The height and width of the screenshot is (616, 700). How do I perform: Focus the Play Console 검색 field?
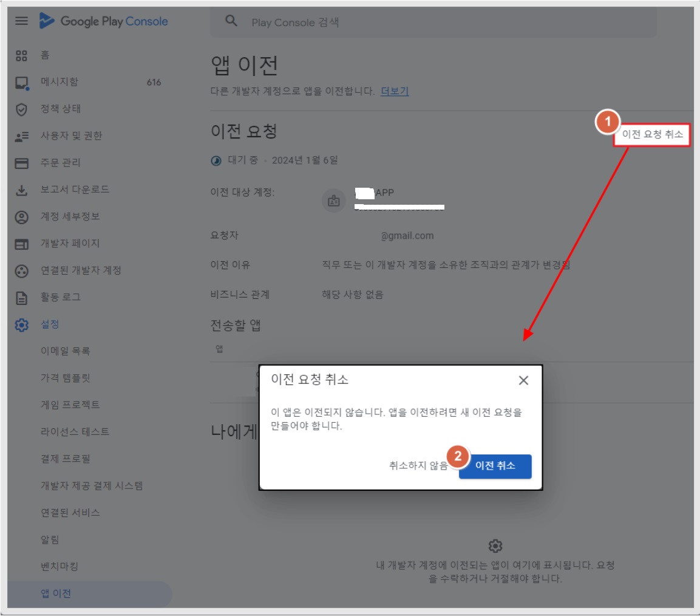point(433,22)
